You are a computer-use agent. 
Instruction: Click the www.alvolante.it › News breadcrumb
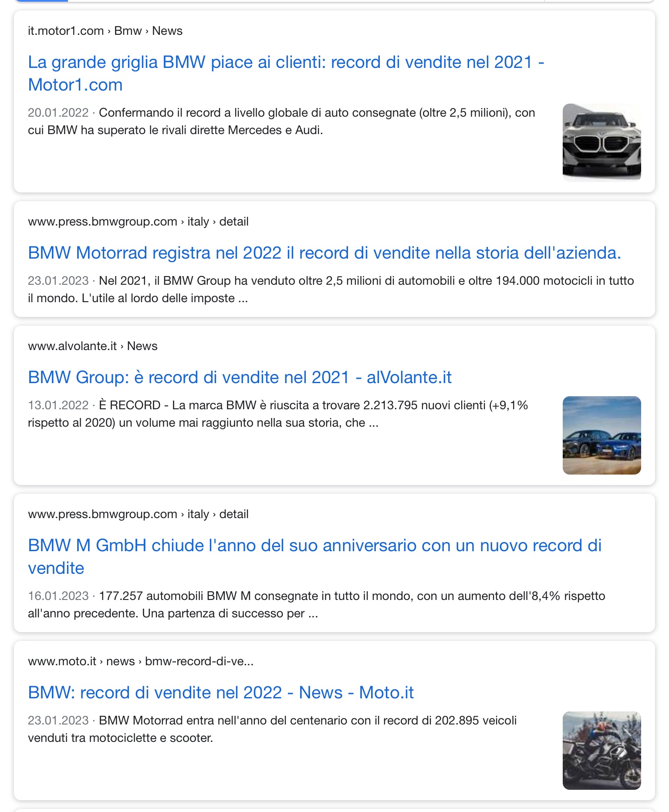(92, 346)
